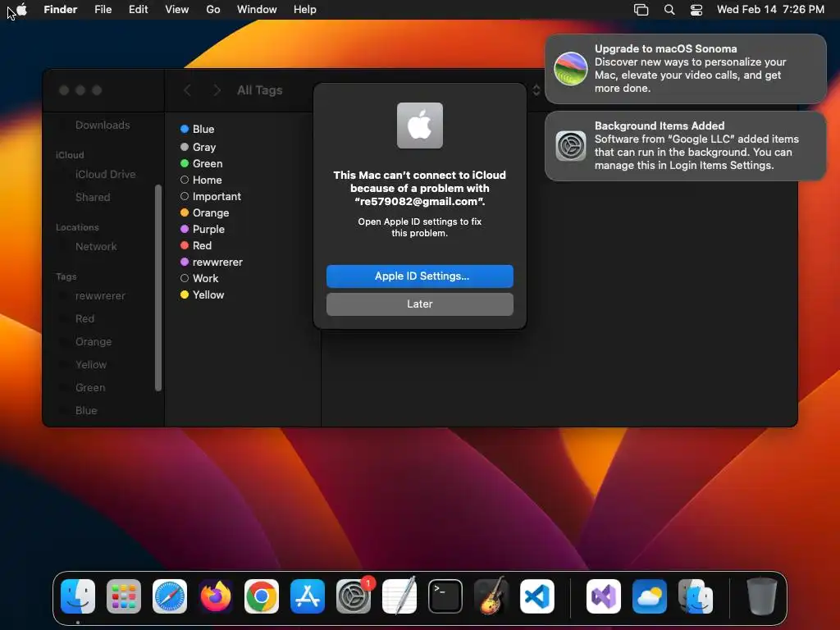This screenshot has height=630, width=840.
Task: Click the All Tags window title
Action: tap(260, 90)
